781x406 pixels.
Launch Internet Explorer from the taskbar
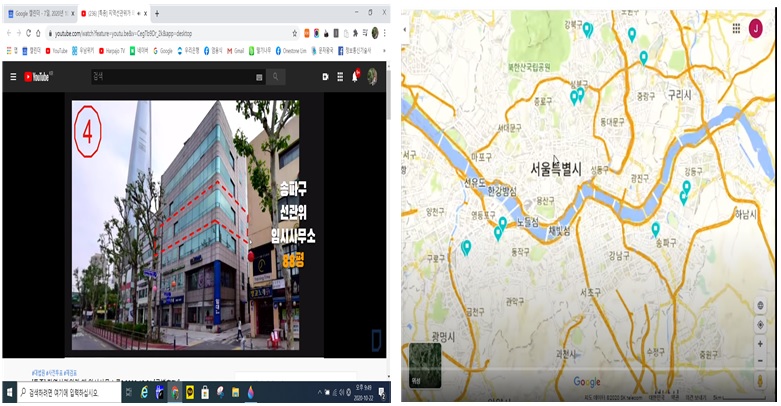tap(144, 393)
